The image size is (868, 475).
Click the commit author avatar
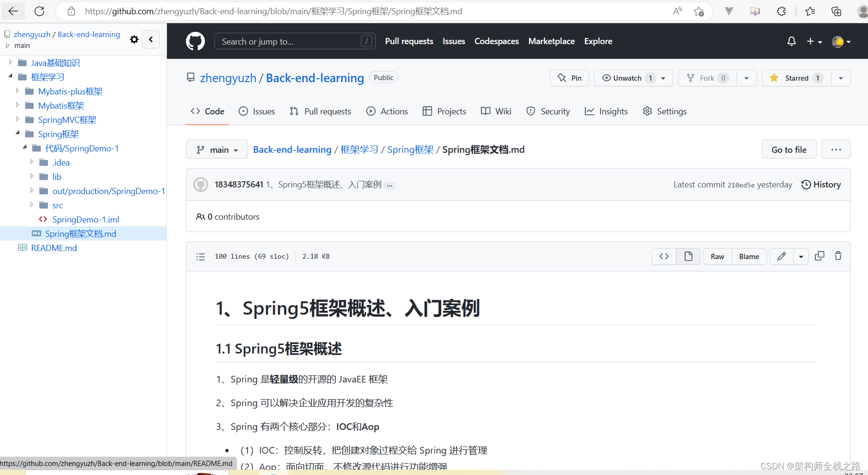pos(201,185)
